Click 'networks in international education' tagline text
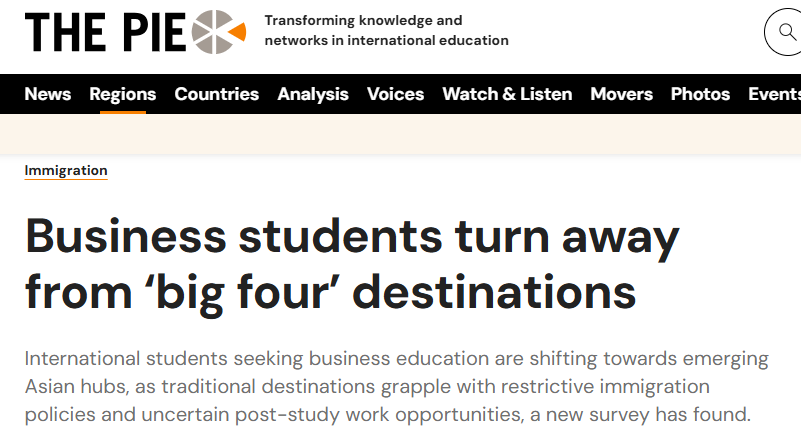 tap(386, 41)
